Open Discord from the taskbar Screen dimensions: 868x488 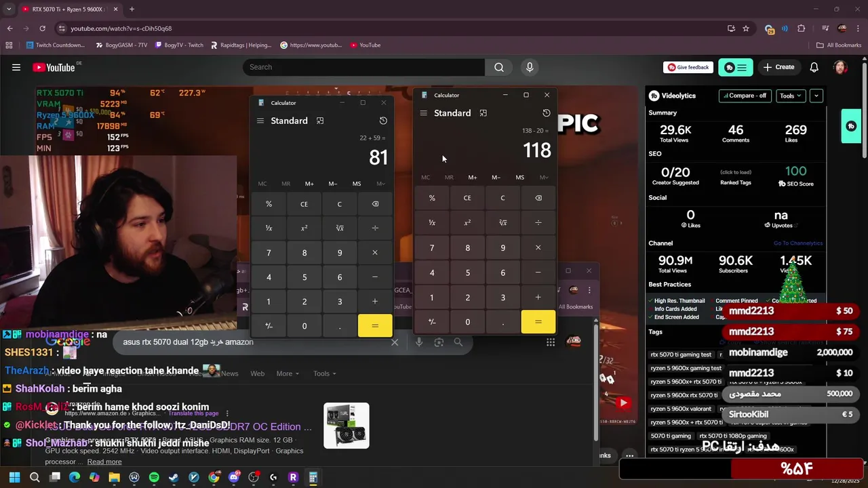tap(234, 477)
